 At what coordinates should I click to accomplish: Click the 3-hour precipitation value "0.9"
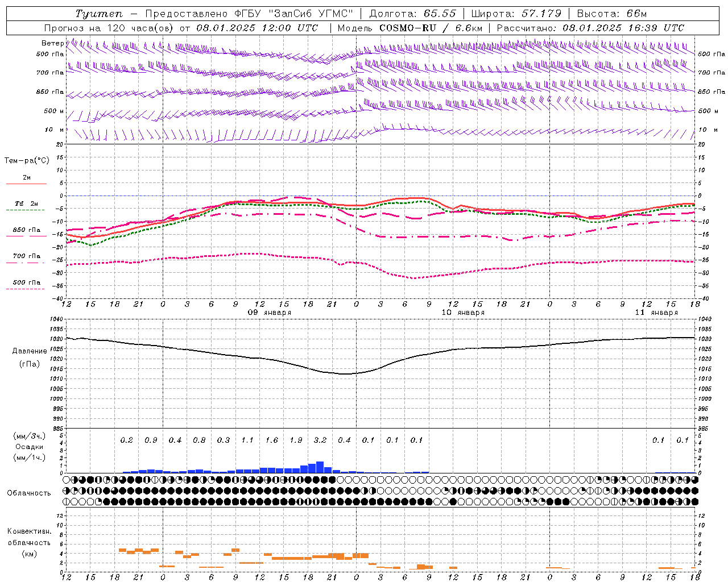pos(151,440)
